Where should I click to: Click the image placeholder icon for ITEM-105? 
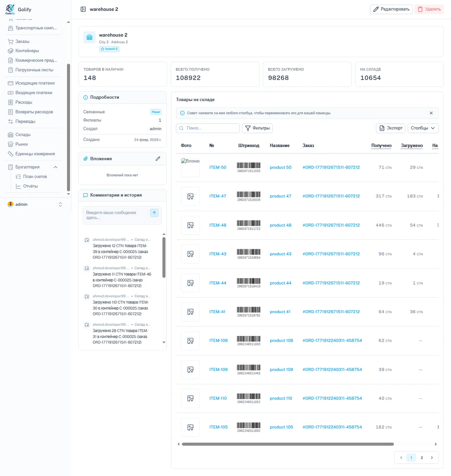(x=190, y=427)
